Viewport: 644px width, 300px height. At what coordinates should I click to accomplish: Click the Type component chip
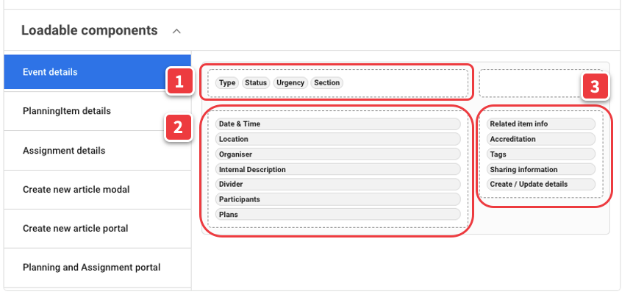pyautogui.click(x=227, y=83)
